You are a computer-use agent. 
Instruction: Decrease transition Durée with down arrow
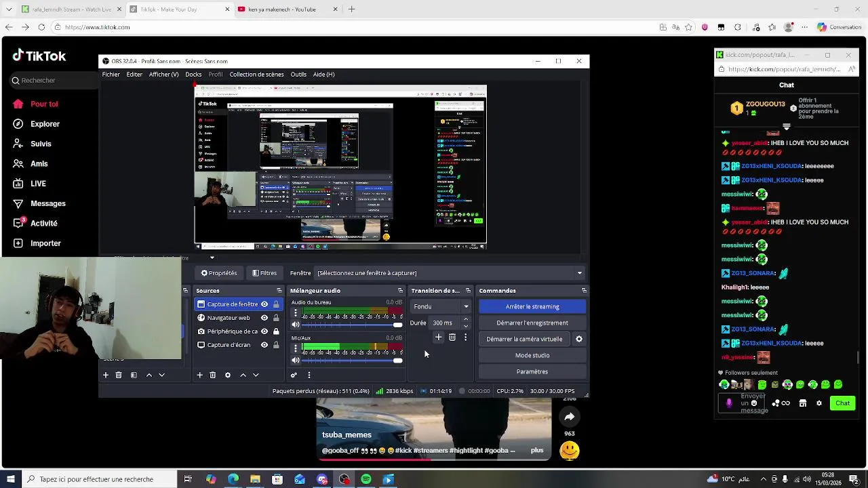point(465,327)
